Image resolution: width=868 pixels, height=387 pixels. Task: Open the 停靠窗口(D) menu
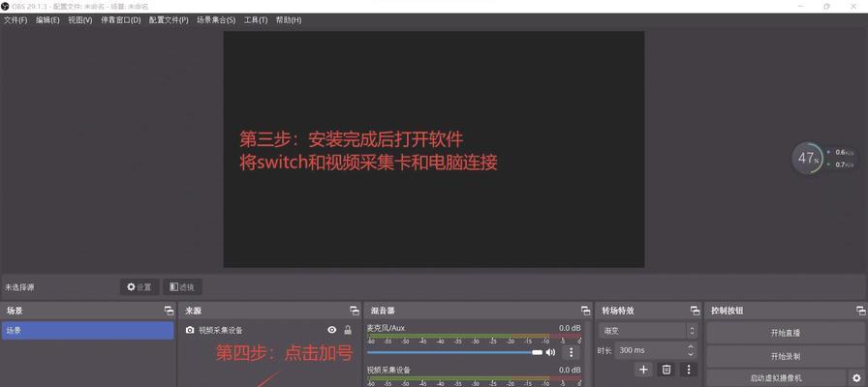click(120, 20)
